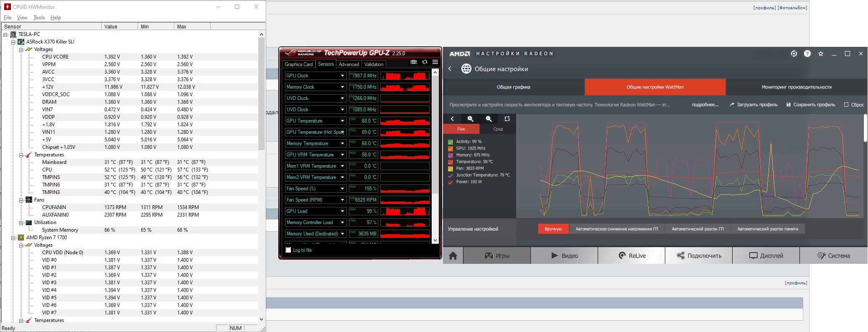Open GPU Load sensor dropdown

tap(342, 211)
